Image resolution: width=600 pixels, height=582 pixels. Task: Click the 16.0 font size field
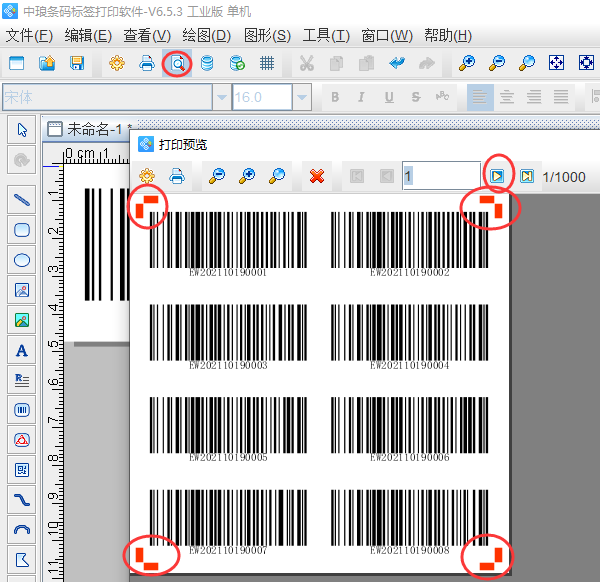click(x=262, y=97)
